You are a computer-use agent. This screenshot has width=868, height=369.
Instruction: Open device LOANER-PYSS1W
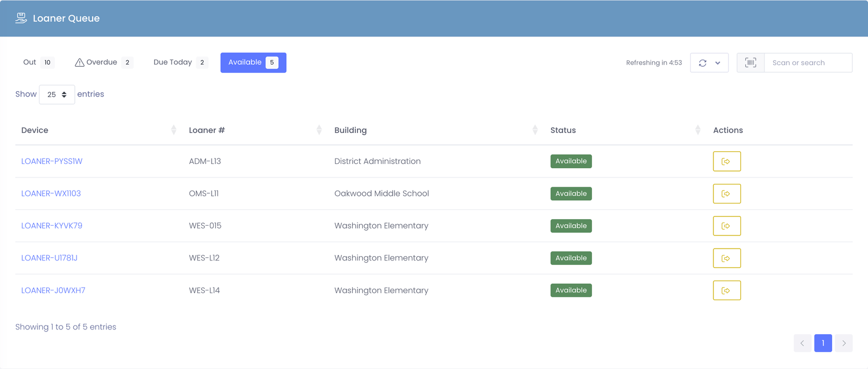point(52,161)
